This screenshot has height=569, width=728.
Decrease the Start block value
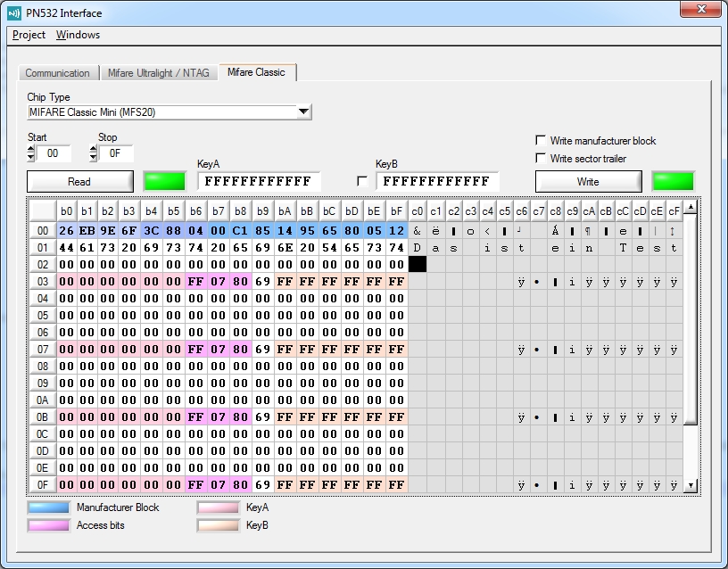31,157
